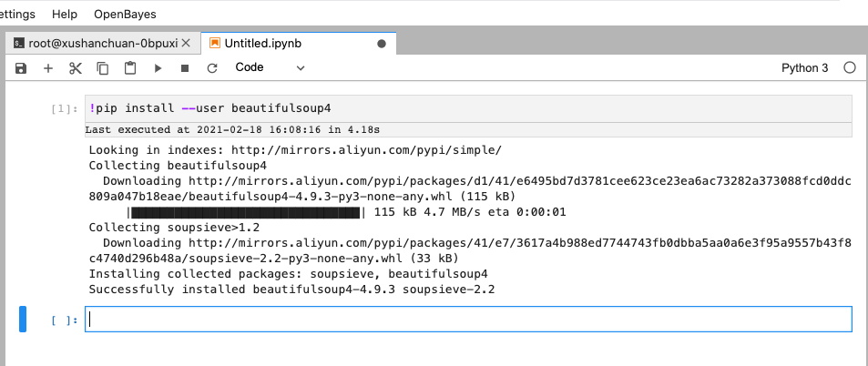This screenshot has width=868, height=366.
Task: Open the Help menu
Action: (65, 15)
